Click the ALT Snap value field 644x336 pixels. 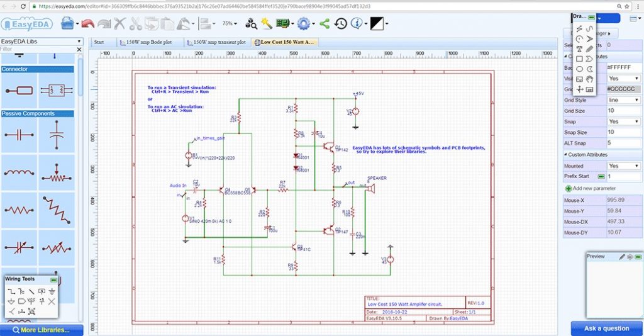coord(624,143)
